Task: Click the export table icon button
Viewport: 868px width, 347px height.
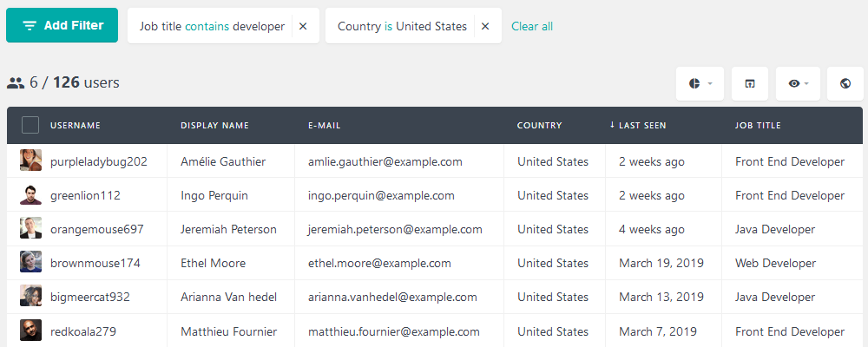Action: pyautogui.click(x=750, y=83)
